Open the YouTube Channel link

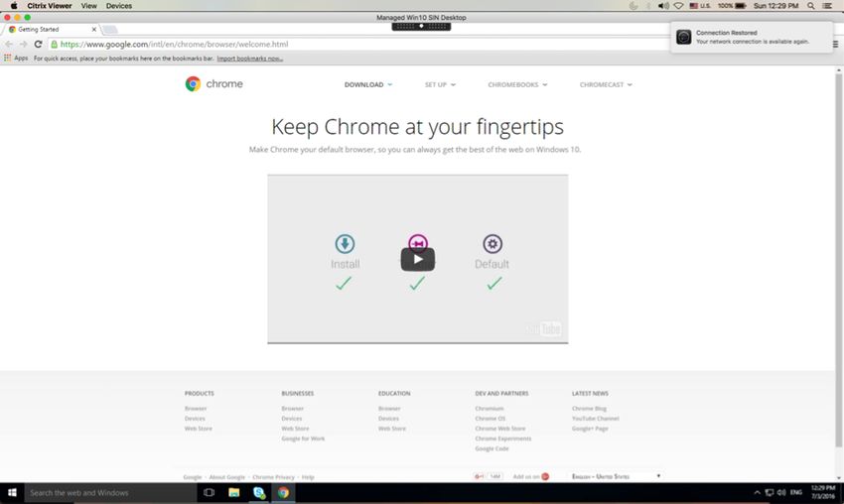point(596,419)
